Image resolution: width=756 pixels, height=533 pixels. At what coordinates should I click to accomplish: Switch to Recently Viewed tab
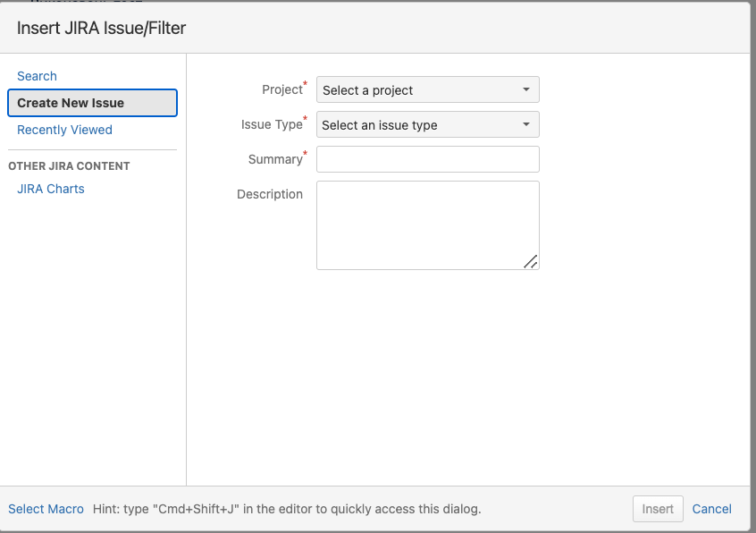[64, 130]
